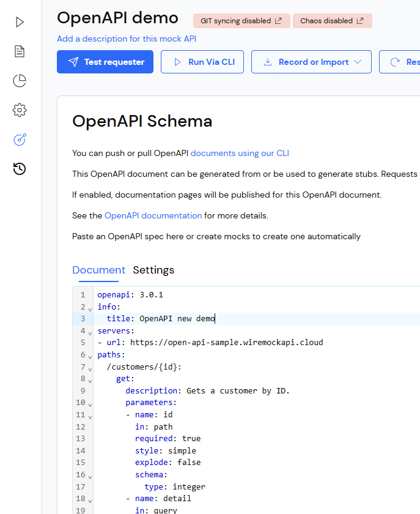Select the active blue OpenAPI sidebar icon
Image resolution: width=420 pixels, height=514 pixels.
point(19,140)
